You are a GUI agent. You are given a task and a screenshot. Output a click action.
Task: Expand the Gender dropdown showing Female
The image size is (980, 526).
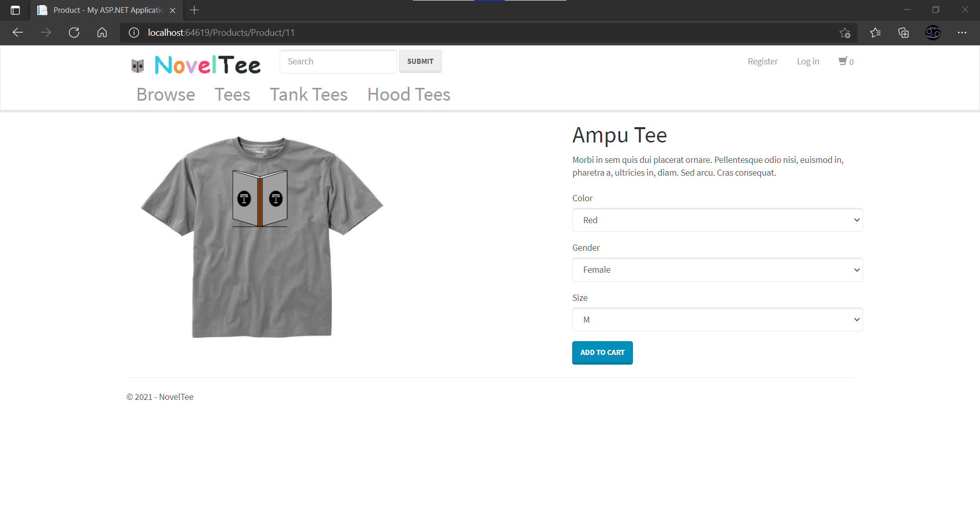[718, 270]
